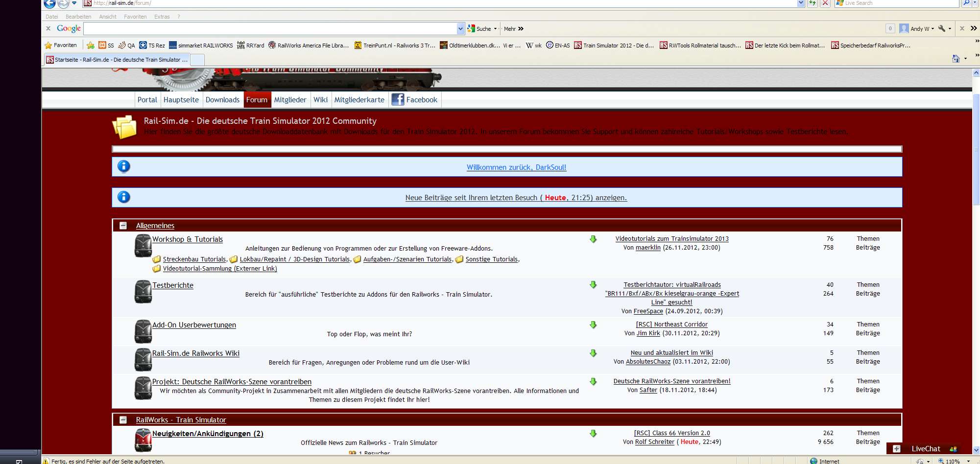The image size is (980, 464).
Task: Open the TS Rez bookmark
Action: (152, 46)
